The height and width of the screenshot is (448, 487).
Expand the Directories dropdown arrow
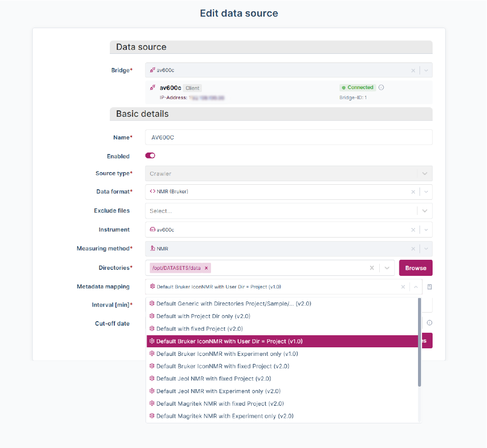(387, 268)
